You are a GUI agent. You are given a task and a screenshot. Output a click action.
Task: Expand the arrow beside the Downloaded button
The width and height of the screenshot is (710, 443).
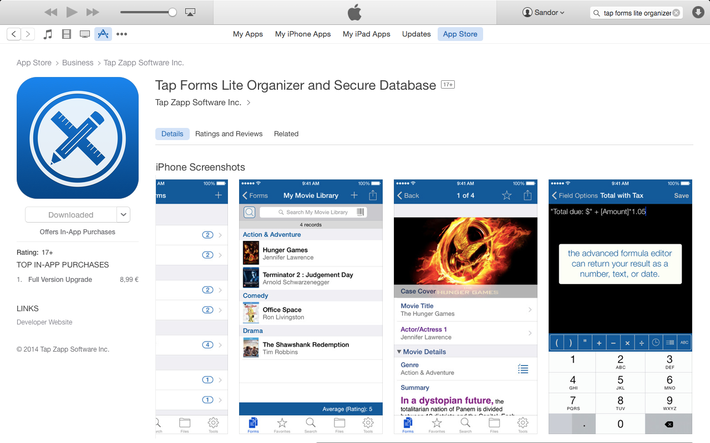[123, 214]
